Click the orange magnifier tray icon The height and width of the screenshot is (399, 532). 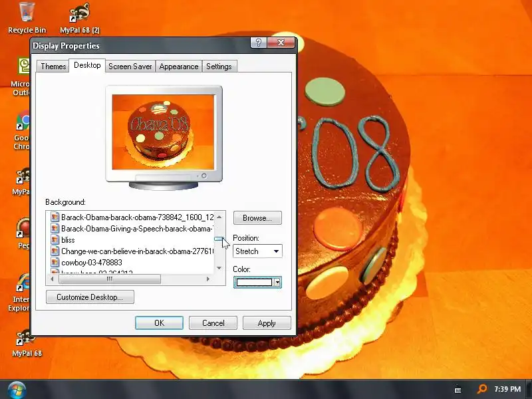481,389
